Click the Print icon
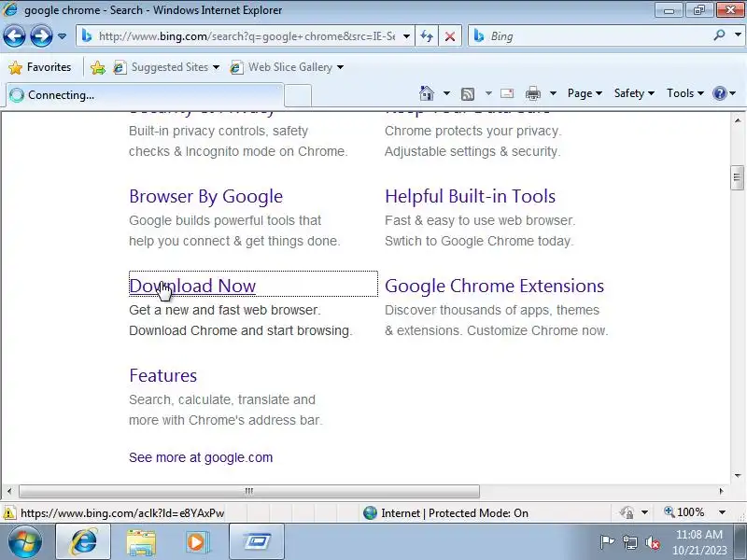 [x=532, y=94]
